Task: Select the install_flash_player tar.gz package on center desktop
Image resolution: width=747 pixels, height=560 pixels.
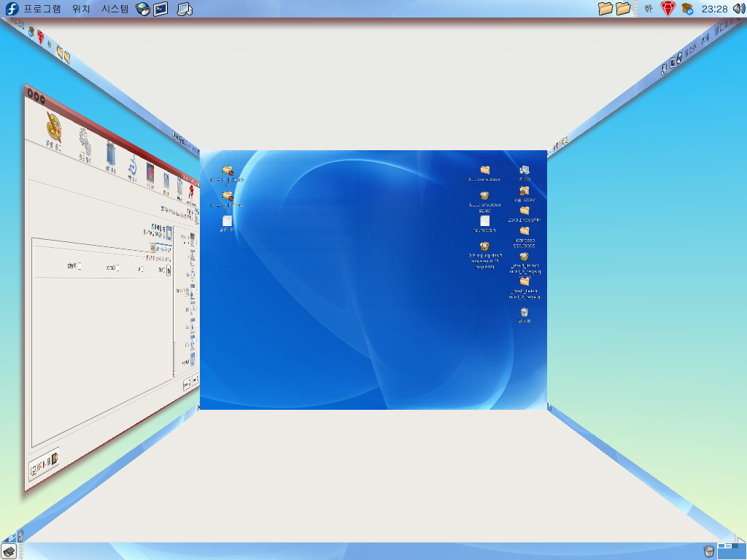Action: click(x=525, y=265)
